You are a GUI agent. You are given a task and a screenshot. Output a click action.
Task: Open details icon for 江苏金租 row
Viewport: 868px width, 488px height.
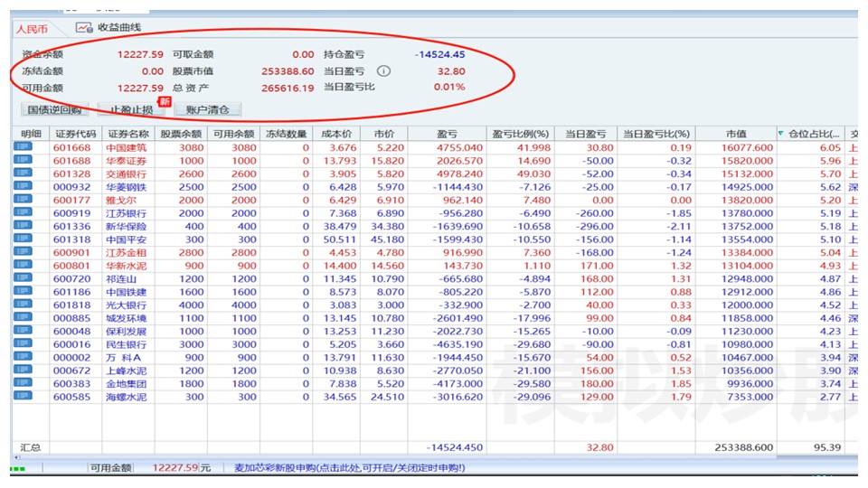(x=23, y=252)
